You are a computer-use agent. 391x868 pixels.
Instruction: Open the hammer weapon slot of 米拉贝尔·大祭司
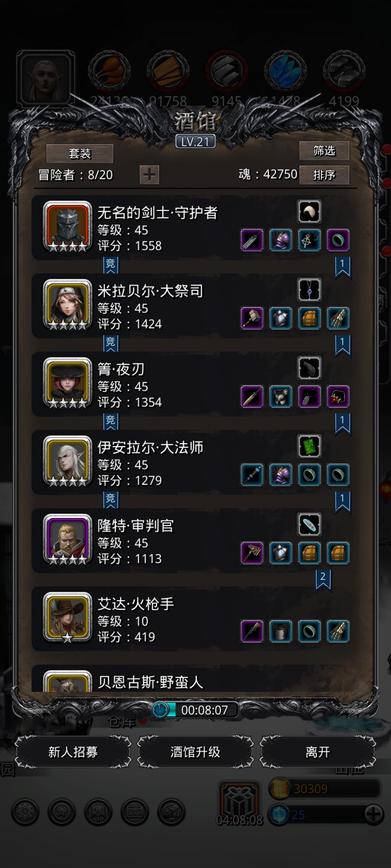point(252,318)
